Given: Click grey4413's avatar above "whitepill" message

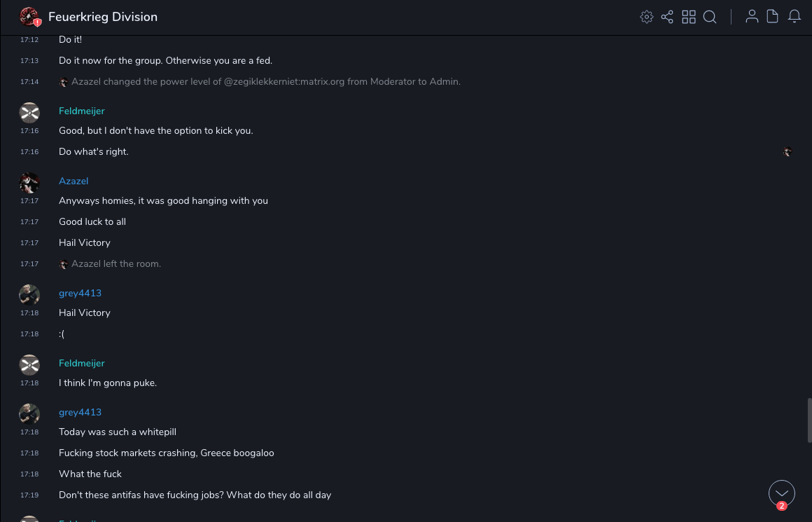Looking at the screenshot, I should point(29,414).
